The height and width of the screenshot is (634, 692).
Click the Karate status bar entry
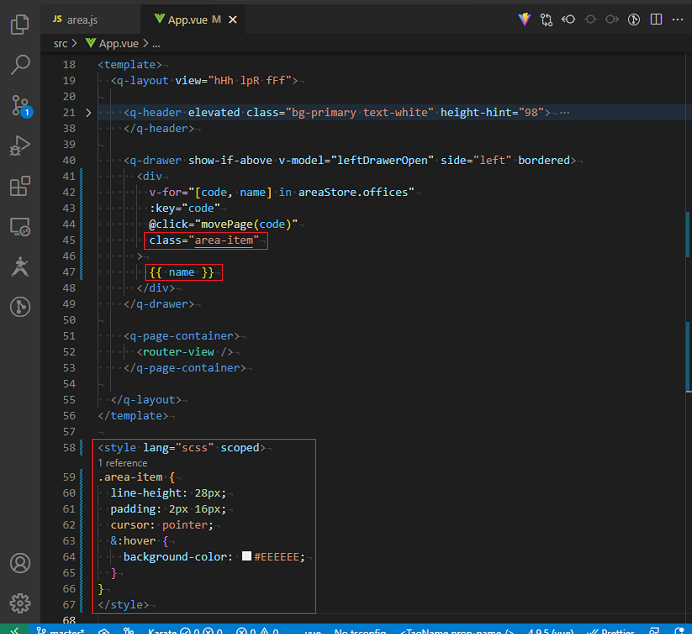(x=184, y=630)
